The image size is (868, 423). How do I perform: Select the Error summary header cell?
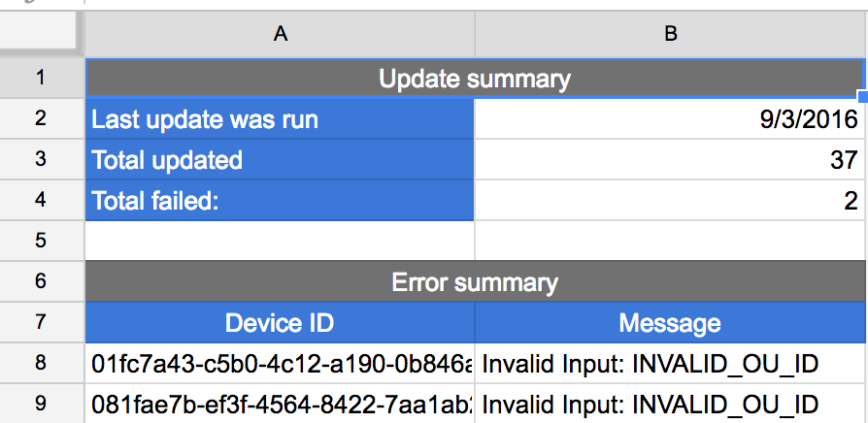(474, 282)
